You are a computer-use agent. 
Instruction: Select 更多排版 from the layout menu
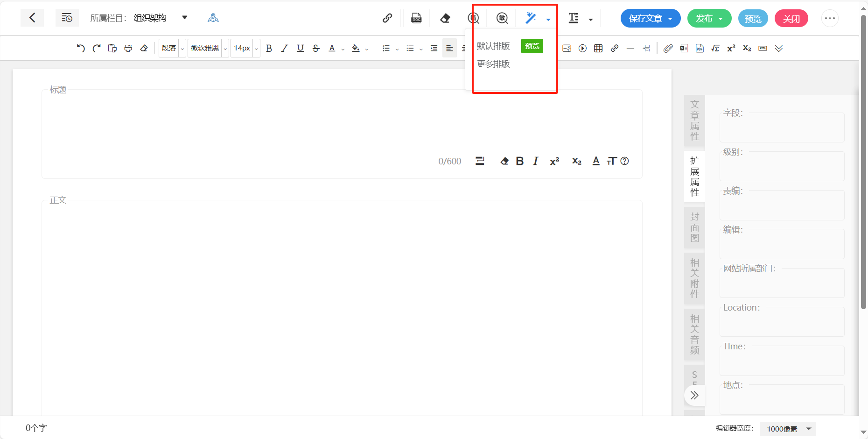[493, 64]
